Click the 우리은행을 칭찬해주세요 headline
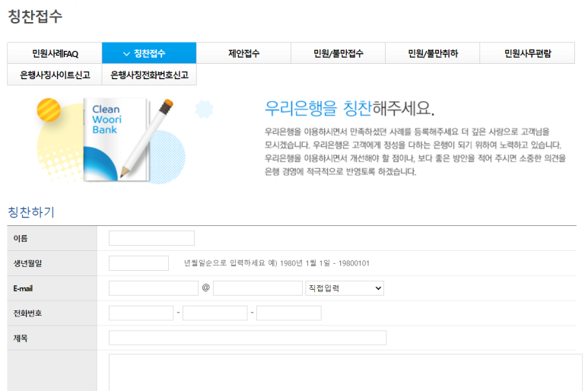588x391 pixels. tap(349, 108)
